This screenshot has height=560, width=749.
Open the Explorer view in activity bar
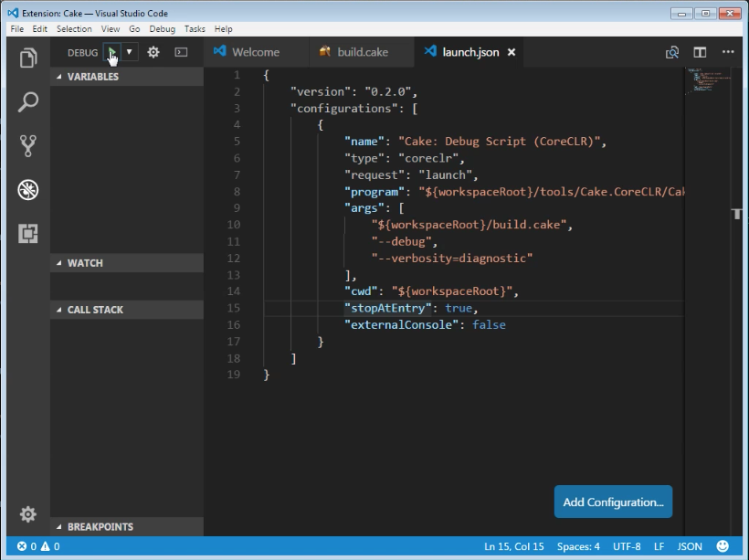[x=28, y=58]
